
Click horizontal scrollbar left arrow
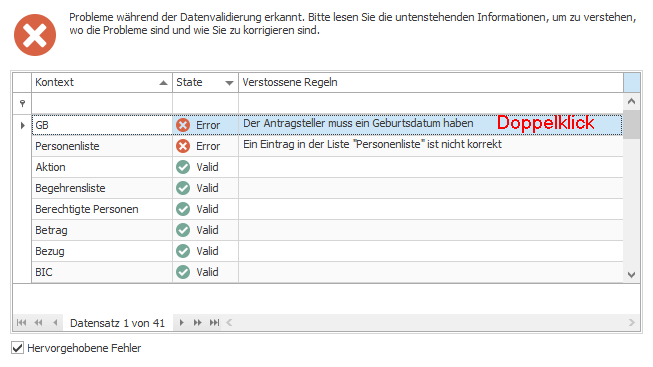click(229, 322)
